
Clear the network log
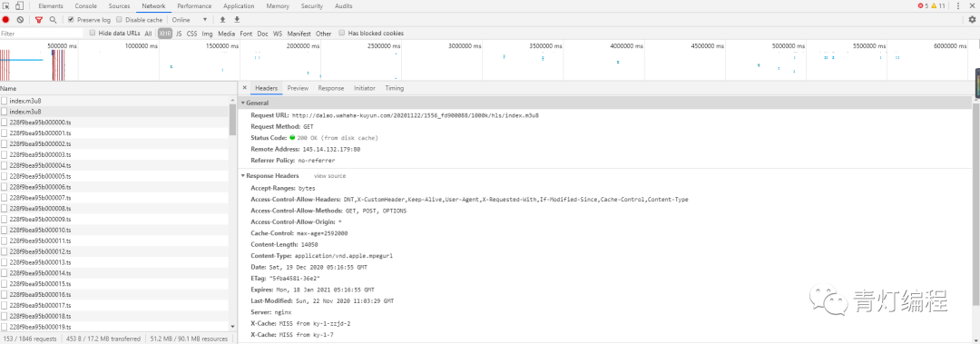click(20, 20)
